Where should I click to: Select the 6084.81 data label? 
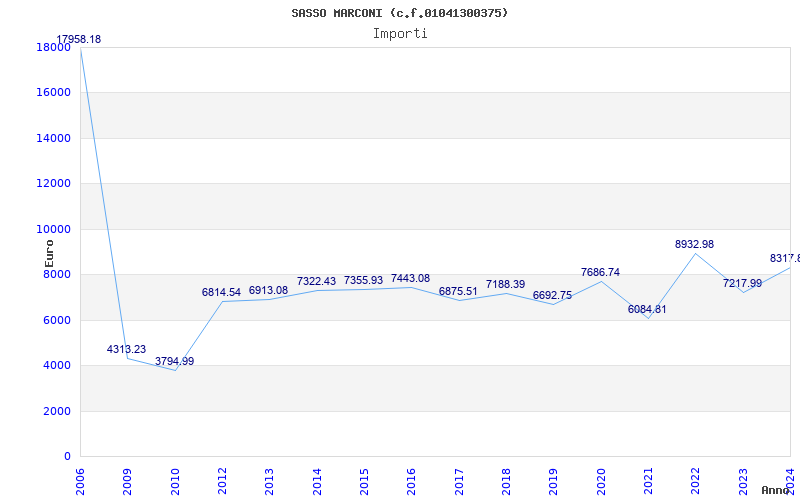click(x=647, y=309)
